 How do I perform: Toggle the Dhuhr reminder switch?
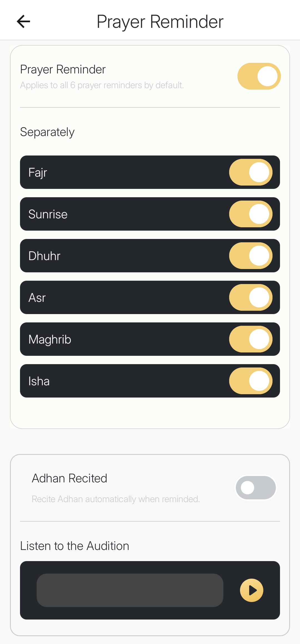(x=251, y=256)
